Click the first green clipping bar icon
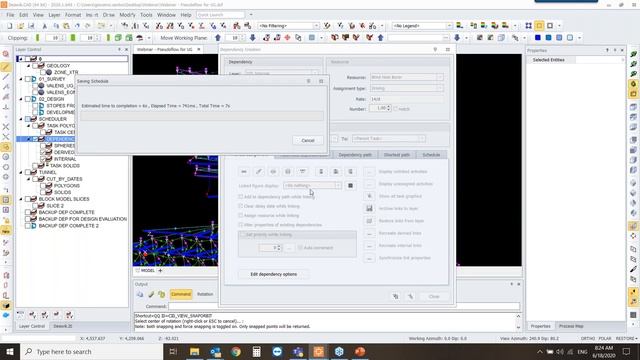The height and width of the screenshot is (360, 640). click(38, 38)
